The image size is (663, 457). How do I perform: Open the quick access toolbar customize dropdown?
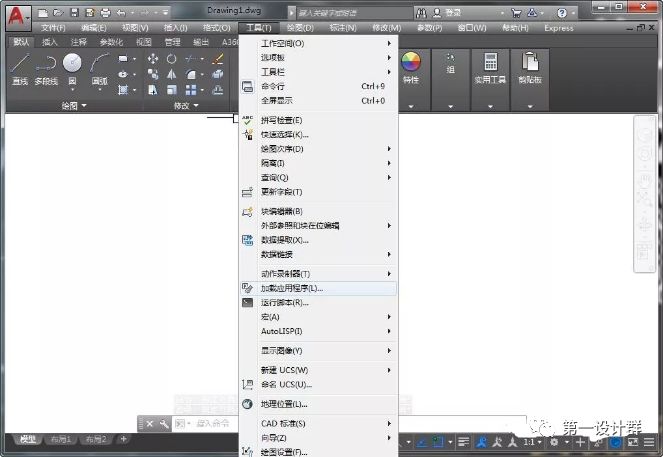(x=165, y=13)
